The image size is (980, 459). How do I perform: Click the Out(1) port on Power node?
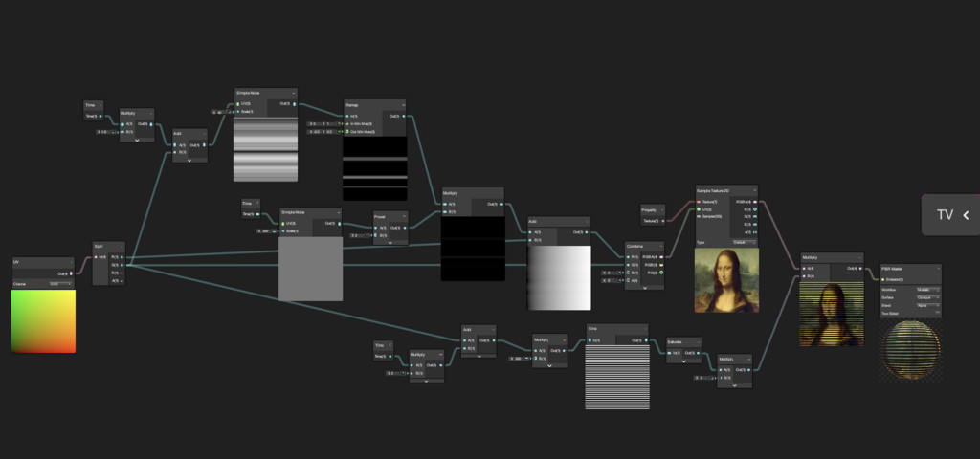(405, 228)
